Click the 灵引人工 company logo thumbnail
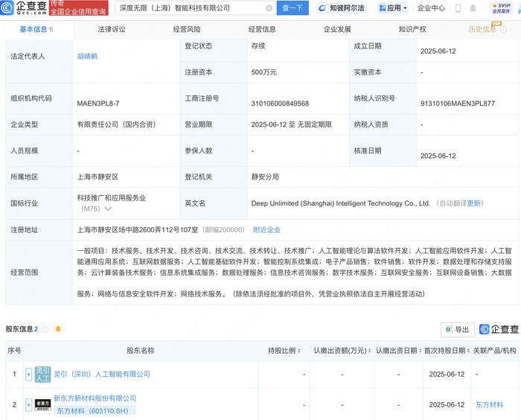The image size is (521, 420). click(43, 375)
